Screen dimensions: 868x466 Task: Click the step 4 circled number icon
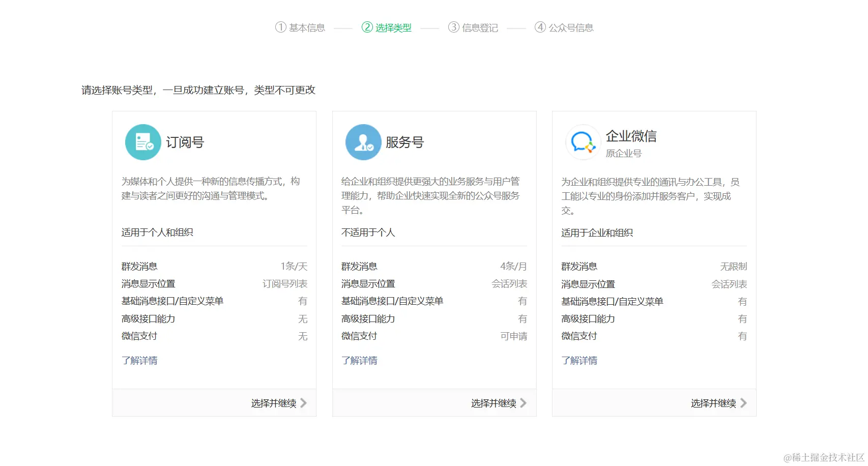[x=540, y=27]
